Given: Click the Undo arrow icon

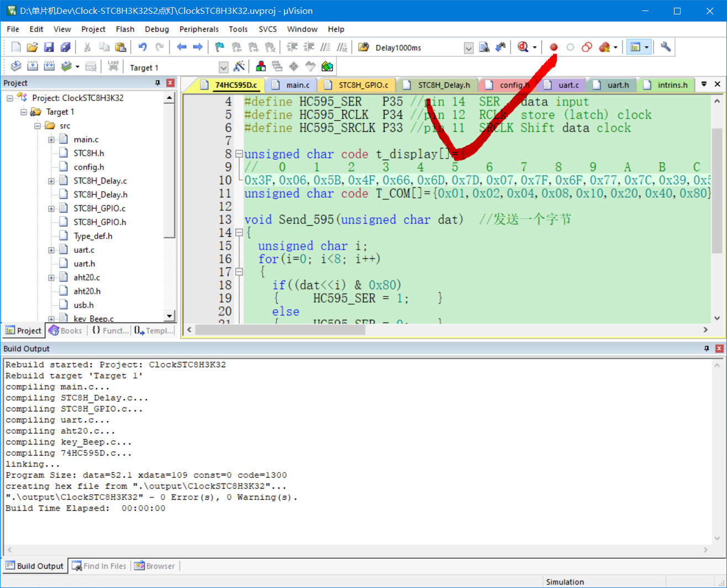Looking at the screenshot, I should pyautogui.click(x=143, y=47).
